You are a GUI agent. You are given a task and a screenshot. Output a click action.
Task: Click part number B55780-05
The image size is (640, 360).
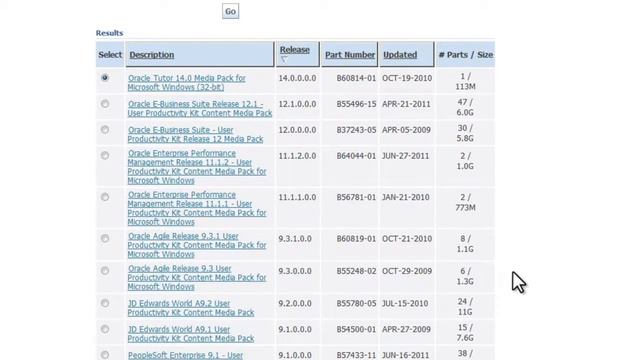tap(356, 304)
